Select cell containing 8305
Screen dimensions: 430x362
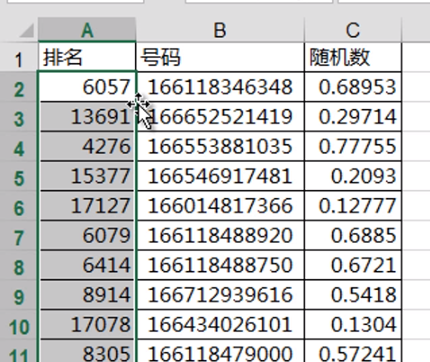coord(87,351)
